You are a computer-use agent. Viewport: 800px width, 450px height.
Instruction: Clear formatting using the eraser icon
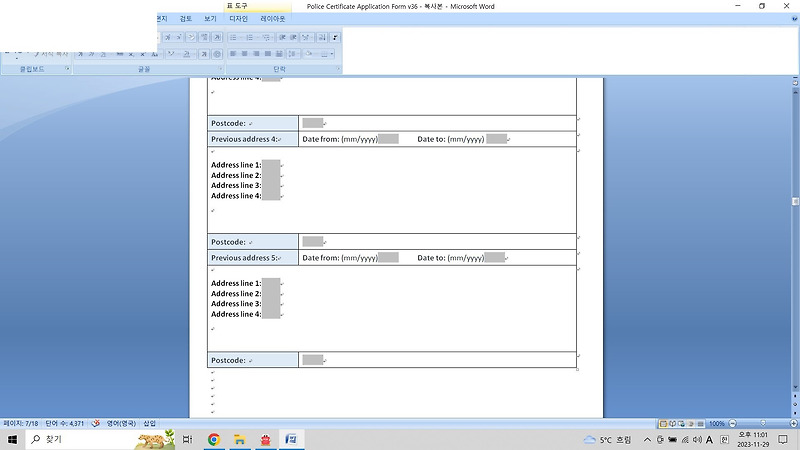[191, 37]
